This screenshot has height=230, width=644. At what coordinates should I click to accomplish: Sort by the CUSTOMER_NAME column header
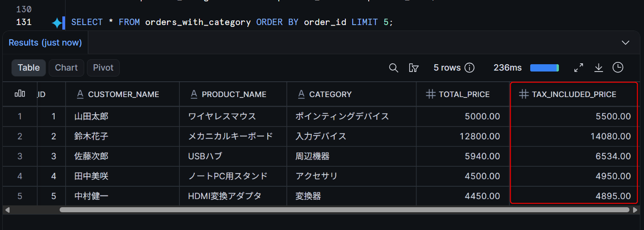click(x=123, y=94)
